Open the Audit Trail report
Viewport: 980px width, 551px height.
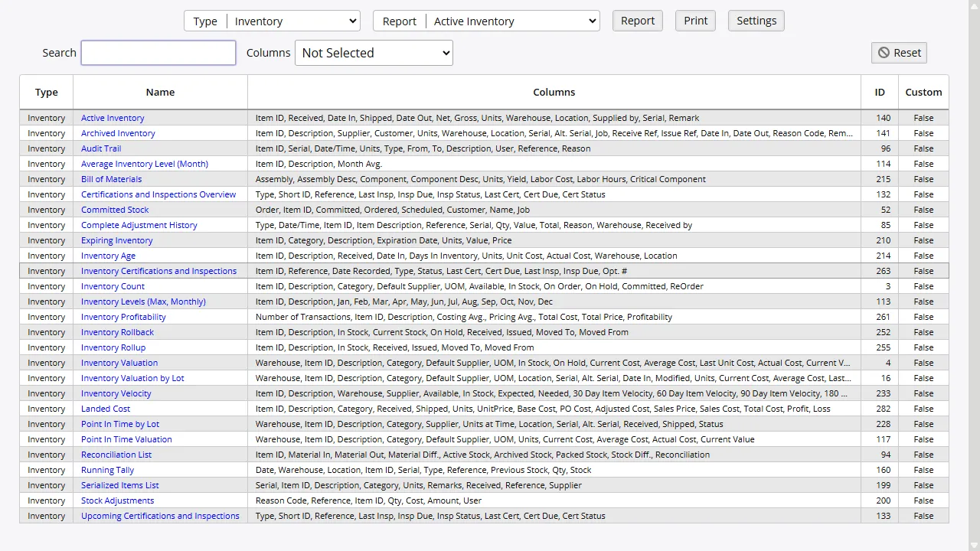pyautogui.click(x=100, y=148)
